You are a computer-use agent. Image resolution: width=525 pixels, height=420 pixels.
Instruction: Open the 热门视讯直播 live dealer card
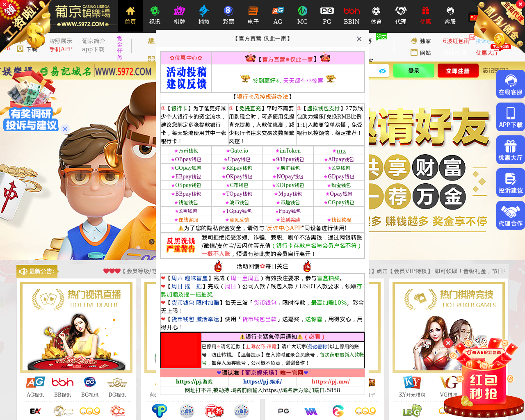point(76,327)
